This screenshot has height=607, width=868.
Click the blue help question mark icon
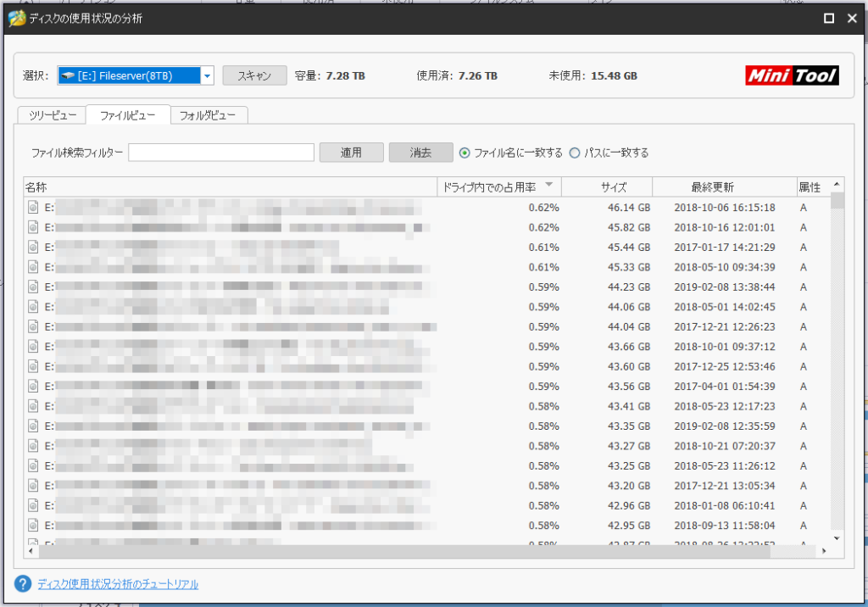coord(23,584)
